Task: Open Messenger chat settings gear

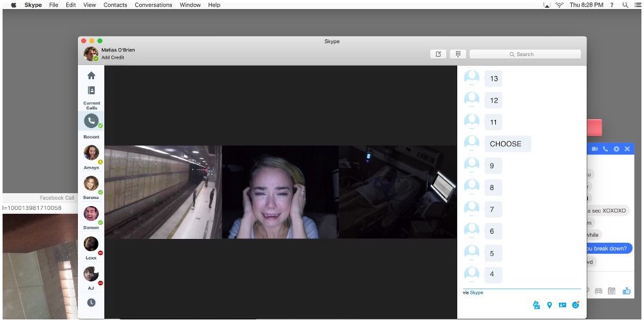Action: (616, 149)
